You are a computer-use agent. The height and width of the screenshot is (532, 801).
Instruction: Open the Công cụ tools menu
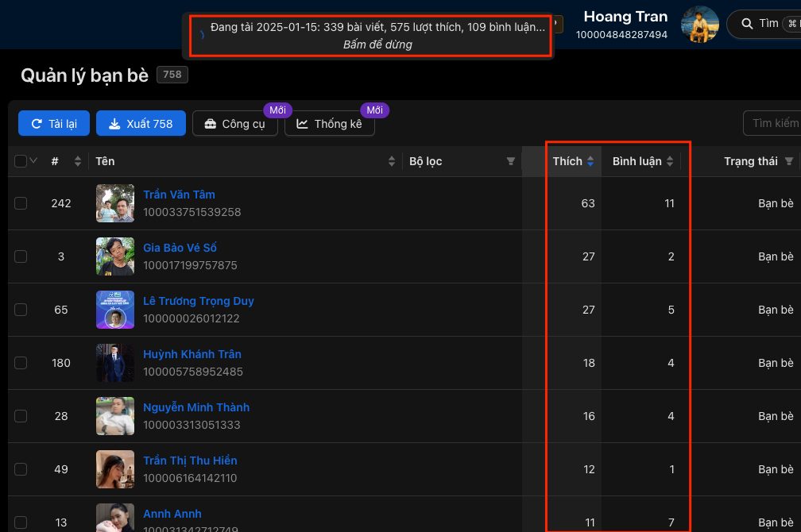(x=235, y=124)
